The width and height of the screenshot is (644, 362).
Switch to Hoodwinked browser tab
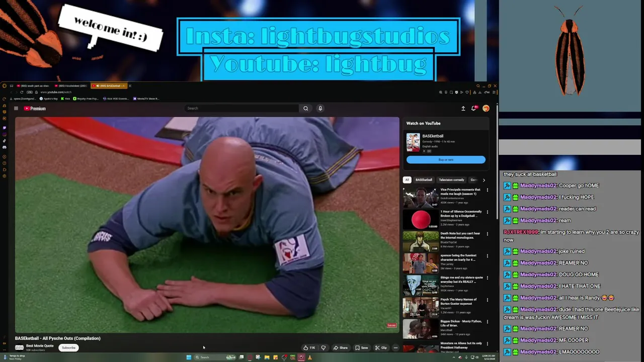click(x=71, y=86)
